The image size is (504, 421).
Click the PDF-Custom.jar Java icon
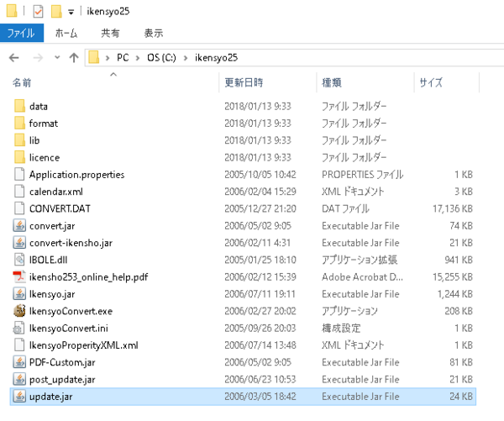(x=19, y=362)
